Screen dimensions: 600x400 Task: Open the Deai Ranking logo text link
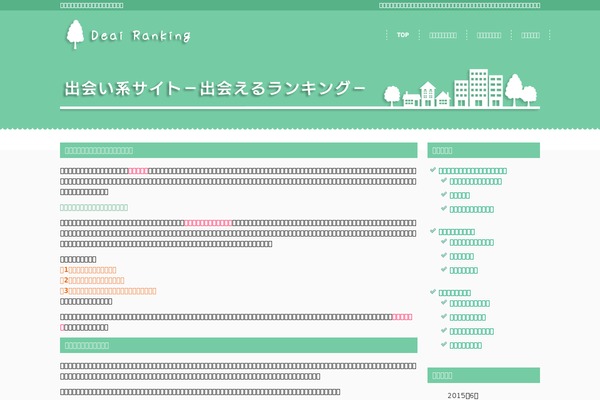[x=140, y=36]
